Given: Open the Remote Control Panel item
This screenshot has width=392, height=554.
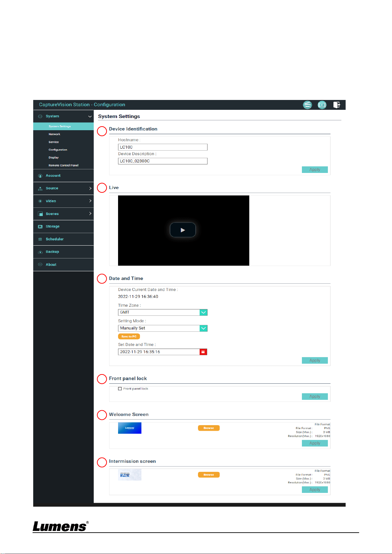Looking at the screenshot, I should point(63,165).
